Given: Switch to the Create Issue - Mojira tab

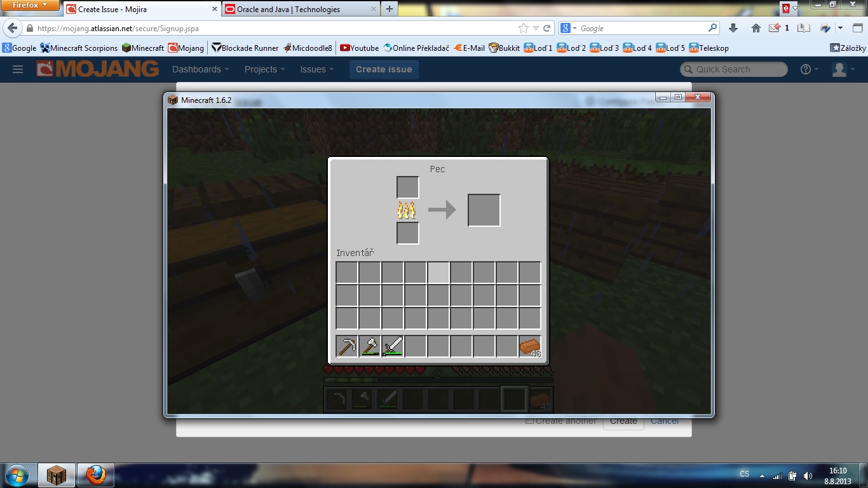Looking at the screenshot, I should pos(142,9).
